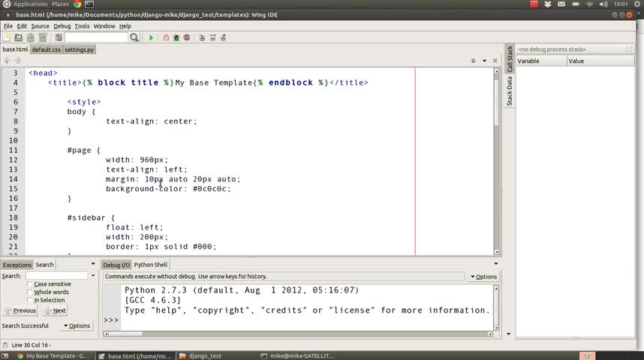The image size is (644, 360).
Task: Click the red stop debugging icon
Action: point(187,37)
